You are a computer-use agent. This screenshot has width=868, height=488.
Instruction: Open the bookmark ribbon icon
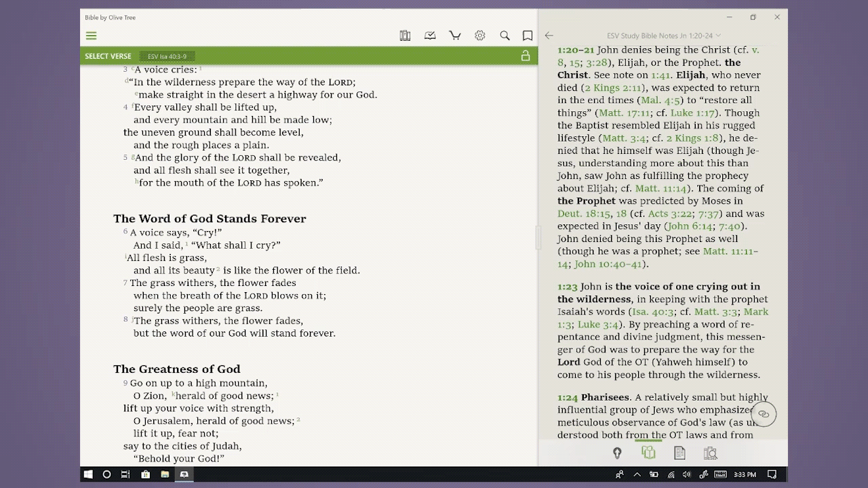point(528,36)
